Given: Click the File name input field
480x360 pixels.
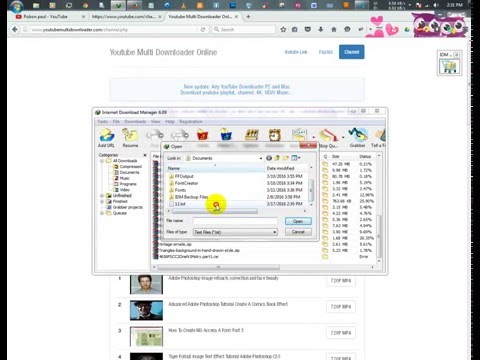Looking at the screenshot, I should click(x=235, y=221).
